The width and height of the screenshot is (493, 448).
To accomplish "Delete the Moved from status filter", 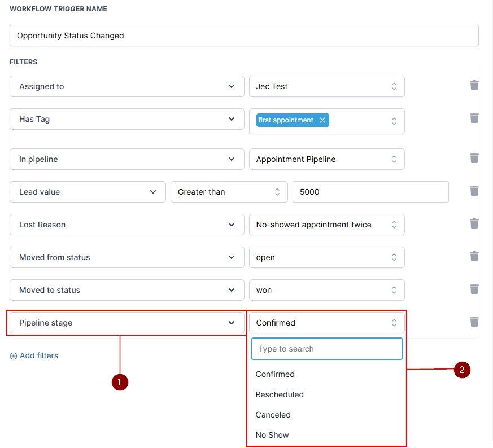I will [x=474, y=256].
